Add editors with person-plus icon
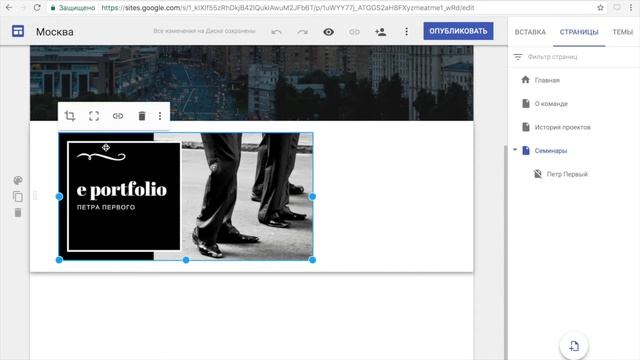 [x=380, y=32]
